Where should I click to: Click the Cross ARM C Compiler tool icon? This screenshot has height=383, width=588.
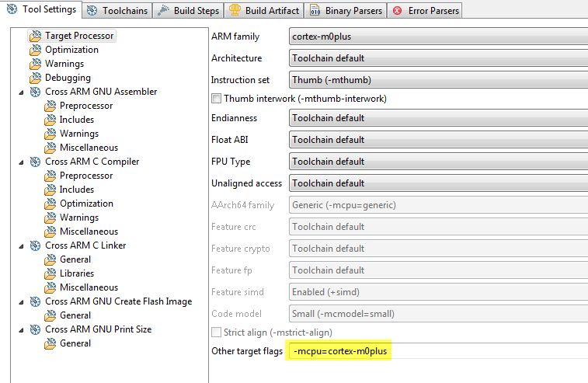(35, 162)
